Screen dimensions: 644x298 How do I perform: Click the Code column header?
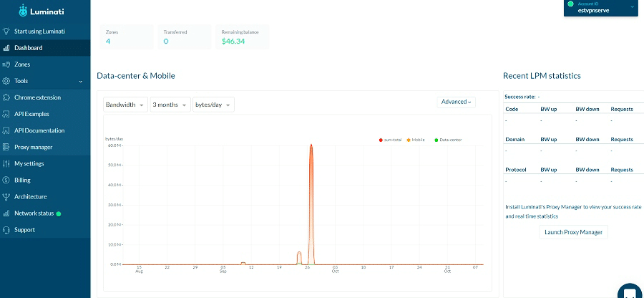512,110
